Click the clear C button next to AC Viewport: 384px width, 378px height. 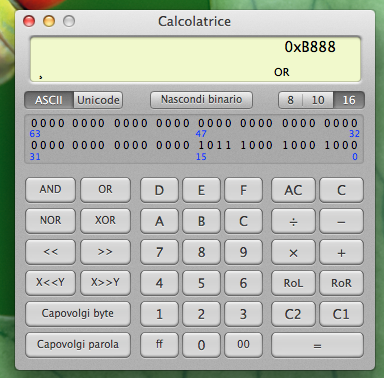click(341, 190)
